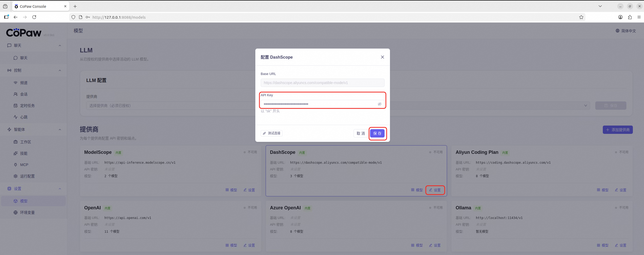Test the connection in DashScope dialog
This screenshot has width=644, height=255.
coord(272,133)
